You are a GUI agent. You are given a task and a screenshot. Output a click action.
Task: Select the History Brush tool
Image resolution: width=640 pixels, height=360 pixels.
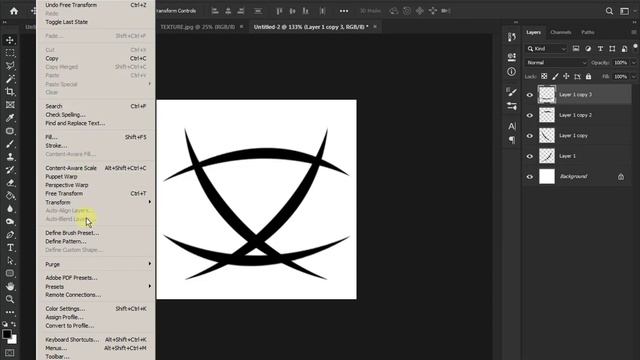(10, 170)
